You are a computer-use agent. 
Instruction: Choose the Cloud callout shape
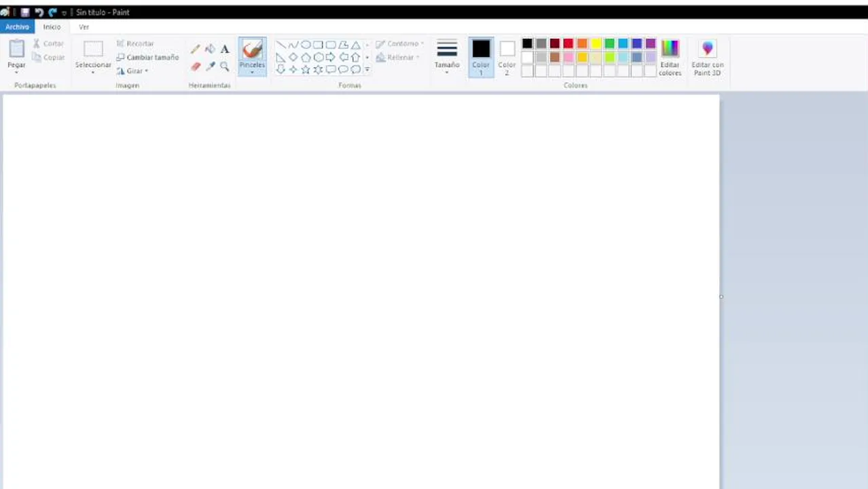[x=355, y=69]
